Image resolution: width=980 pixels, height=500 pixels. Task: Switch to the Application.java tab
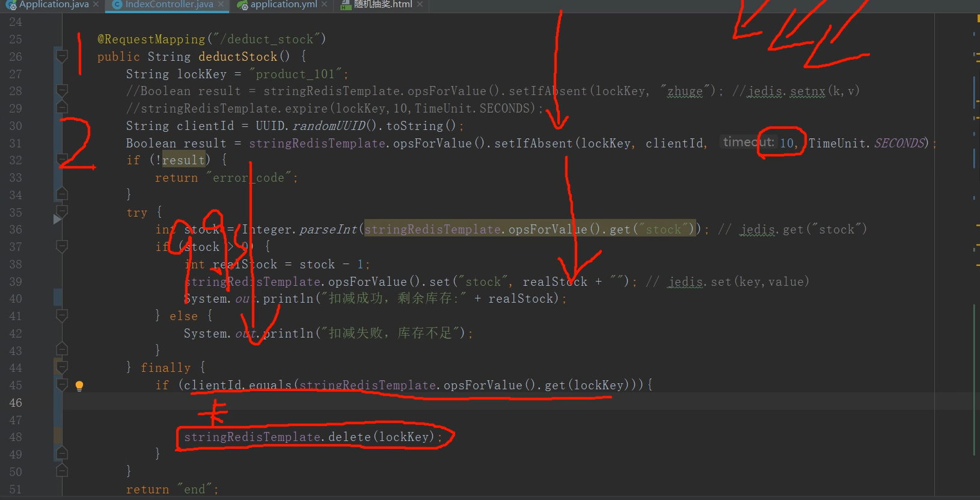[54, 4]
